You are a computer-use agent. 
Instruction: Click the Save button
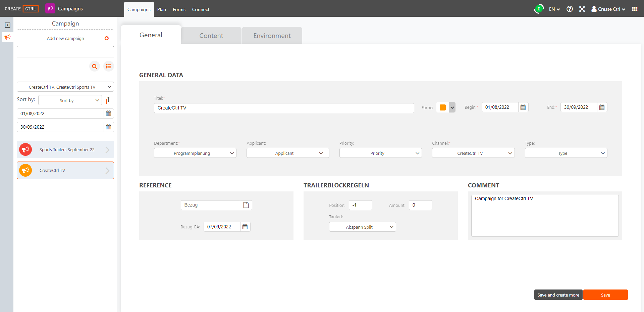pos(605,295)
